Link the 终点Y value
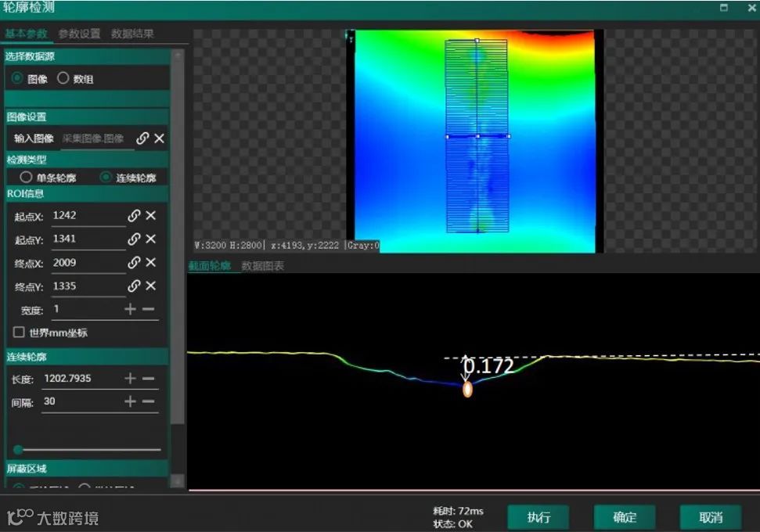Screen dimensions: 760x532 134,286
